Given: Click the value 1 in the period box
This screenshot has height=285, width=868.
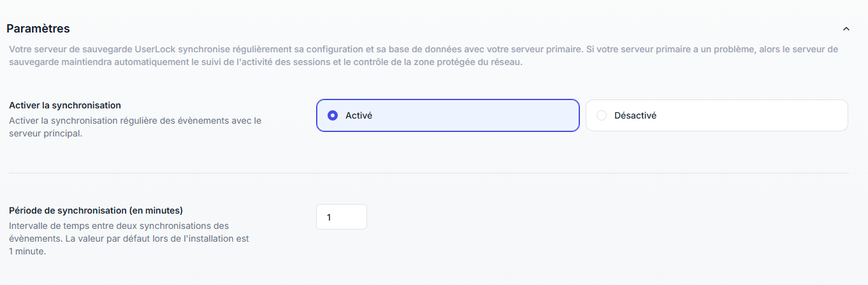Looking at the screenshot, I should coord(329,217).
